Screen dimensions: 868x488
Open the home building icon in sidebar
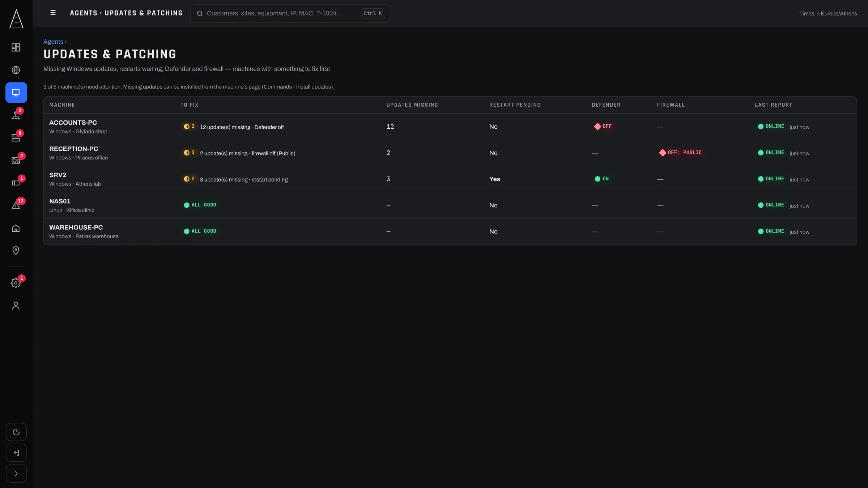click(x=16, y=228)
